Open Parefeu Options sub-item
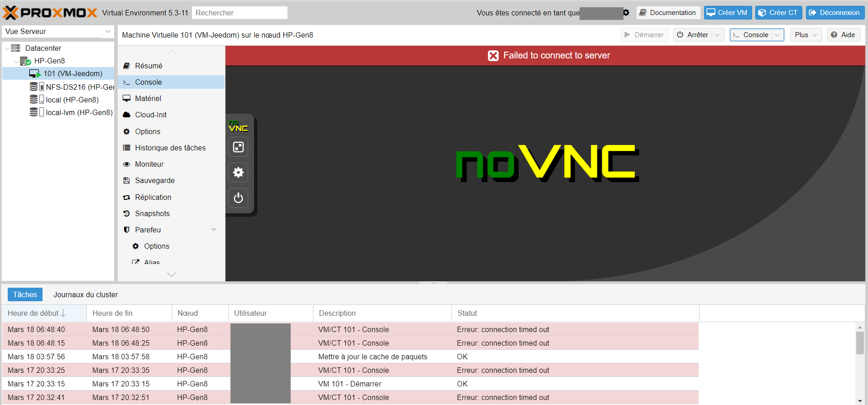Screen dimensions: 868x405 (x=171, y=246)
